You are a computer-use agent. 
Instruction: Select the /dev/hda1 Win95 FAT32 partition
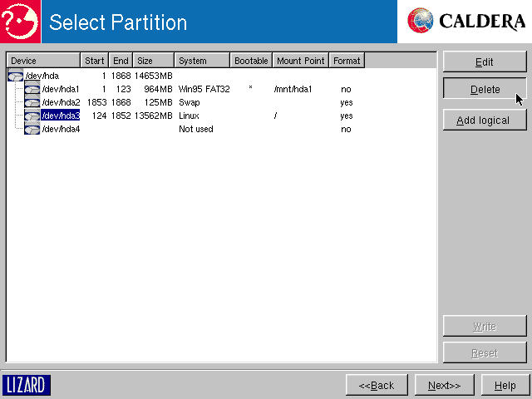61,89
